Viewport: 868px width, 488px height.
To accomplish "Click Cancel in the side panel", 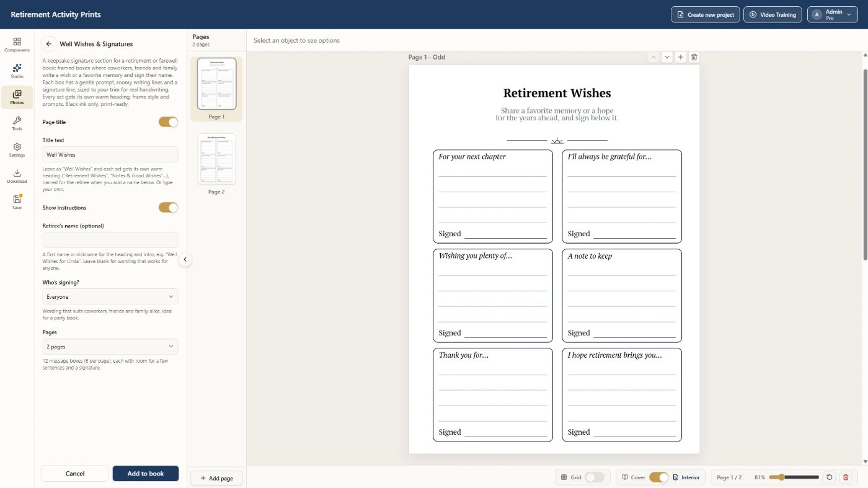I will [x=75, y=473].
